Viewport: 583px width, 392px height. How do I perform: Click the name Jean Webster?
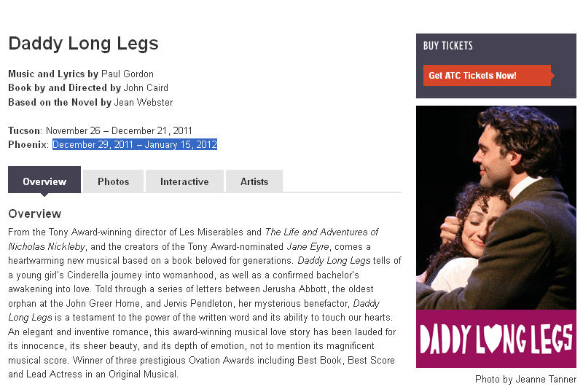coord(144,102)
